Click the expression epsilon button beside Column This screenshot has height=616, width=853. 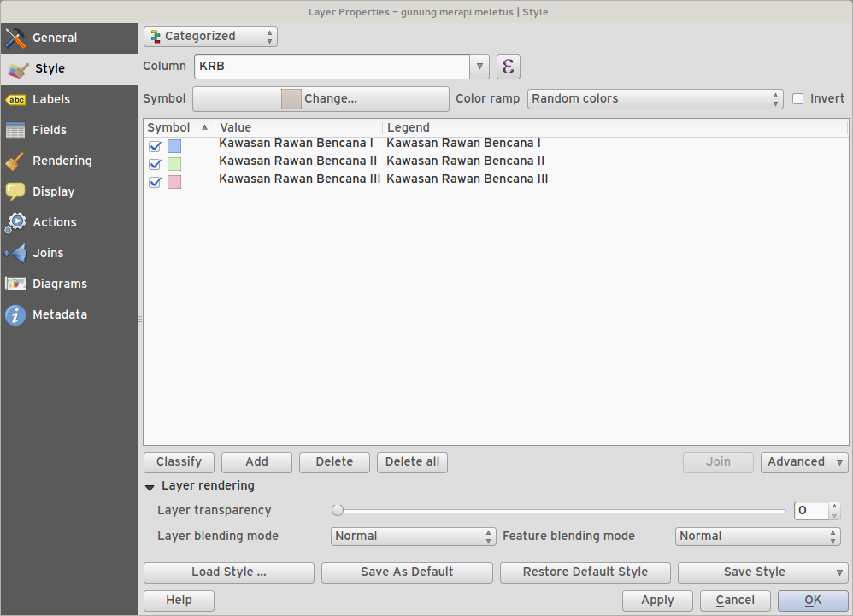coord(508,67)
